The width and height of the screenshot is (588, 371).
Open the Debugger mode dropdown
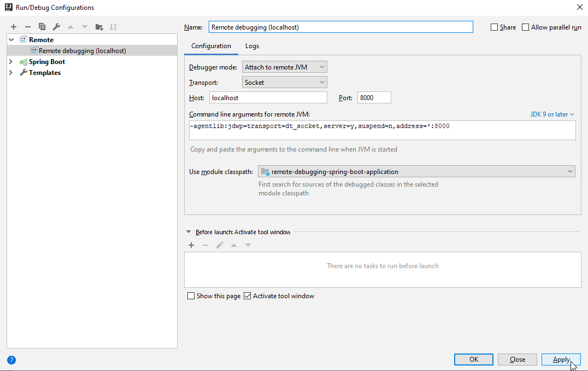click(x=285, y=67)
